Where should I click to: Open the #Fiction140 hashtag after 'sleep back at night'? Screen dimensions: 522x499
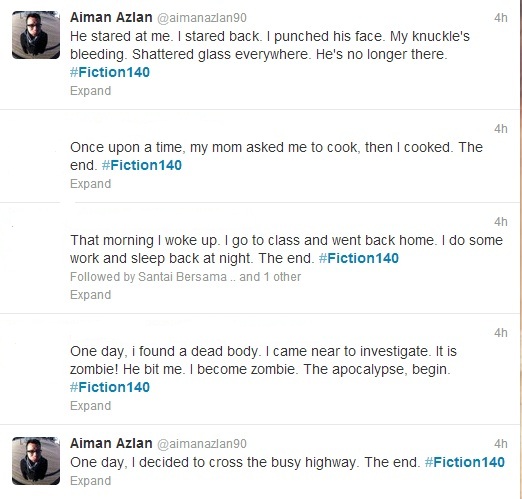(x=359, y=258)
